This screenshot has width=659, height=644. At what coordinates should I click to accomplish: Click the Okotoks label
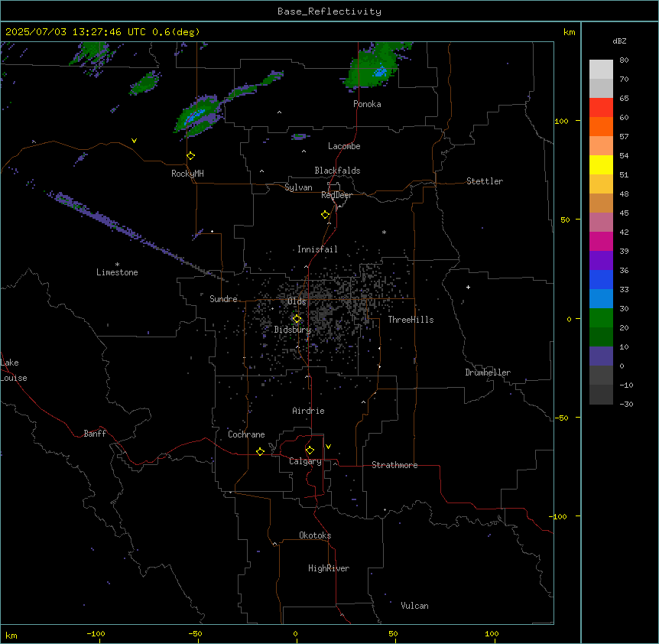point(315,535)
